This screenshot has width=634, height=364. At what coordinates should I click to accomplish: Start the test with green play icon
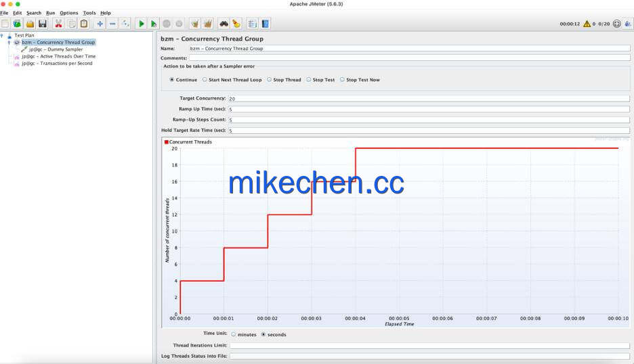coord(141,24)
